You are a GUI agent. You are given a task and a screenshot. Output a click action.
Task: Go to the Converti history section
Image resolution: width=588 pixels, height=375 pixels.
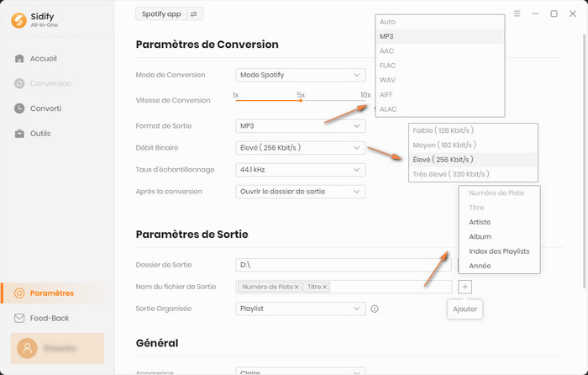point(45,108)
